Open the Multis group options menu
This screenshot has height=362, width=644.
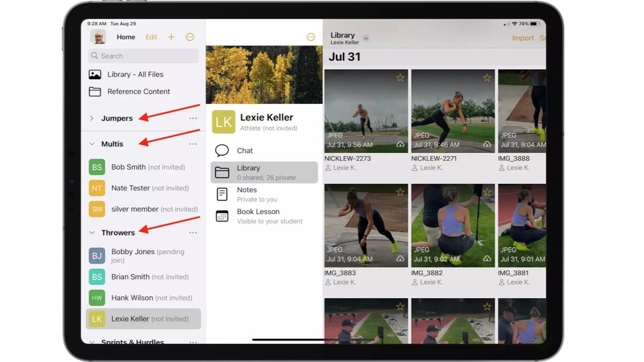pos(193,143)
